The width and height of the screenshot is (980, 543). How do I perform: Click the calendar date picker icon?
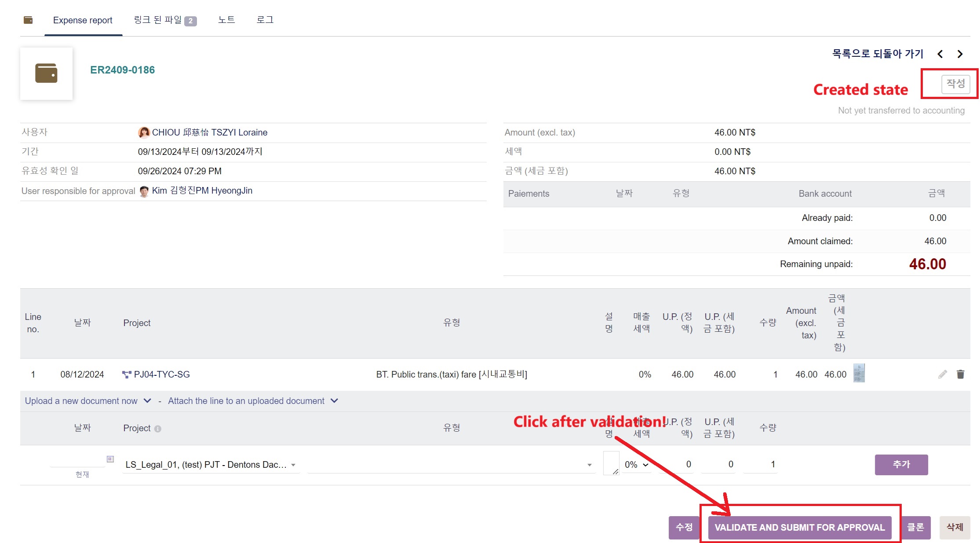110,459
